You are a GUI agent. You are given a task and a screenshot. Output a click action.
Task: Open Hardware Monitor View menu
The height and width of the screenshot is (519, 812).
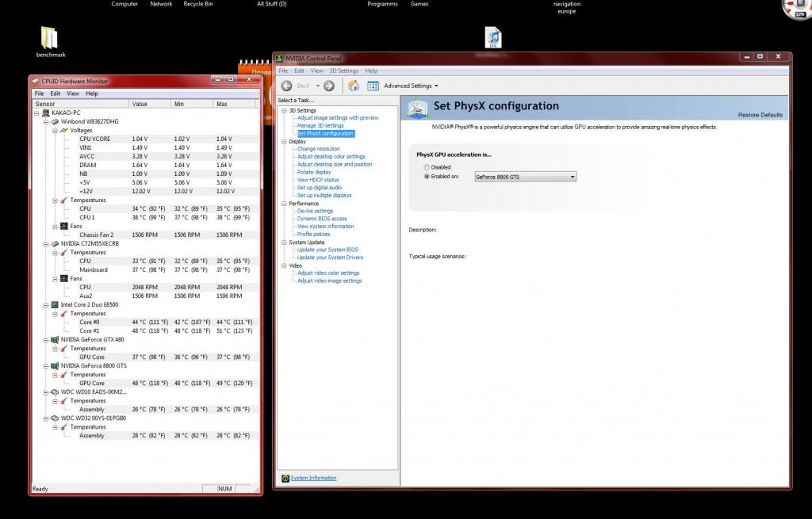73,93
